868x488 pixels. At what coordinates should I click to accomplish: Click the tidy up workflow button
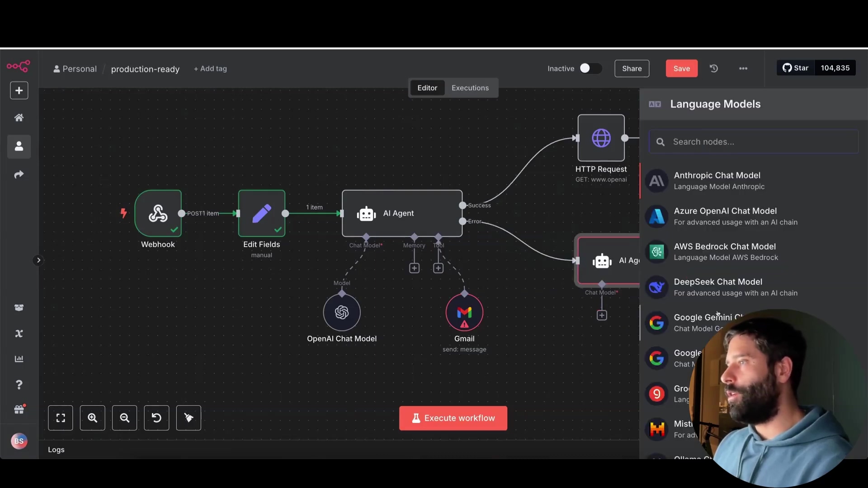pyautogui.click(x=189, y=418)
